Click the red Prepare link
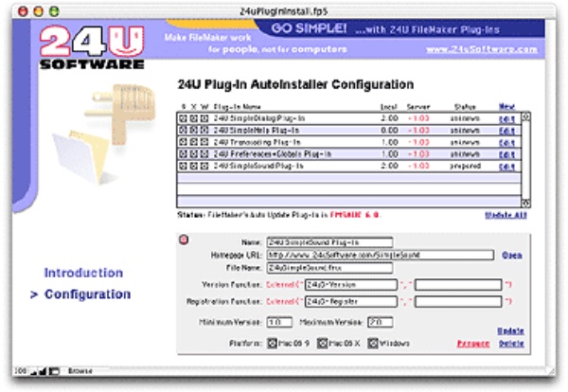 coord(473,344)
